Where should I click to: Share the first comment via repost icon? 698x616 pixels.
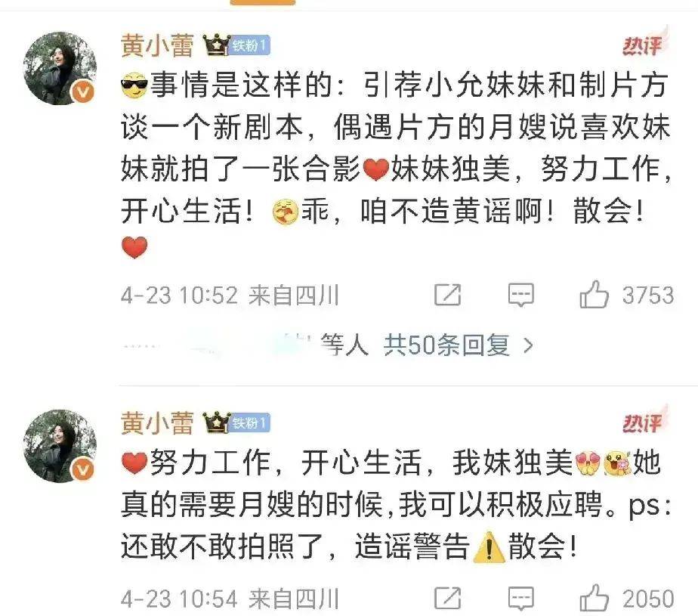pyautogui.click(x=447, y=295)
